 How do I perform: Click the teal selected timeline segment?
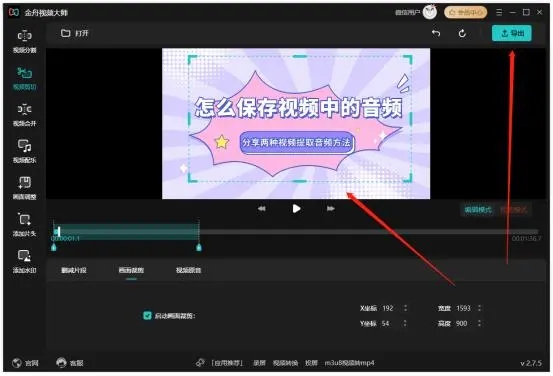point(127,231)
